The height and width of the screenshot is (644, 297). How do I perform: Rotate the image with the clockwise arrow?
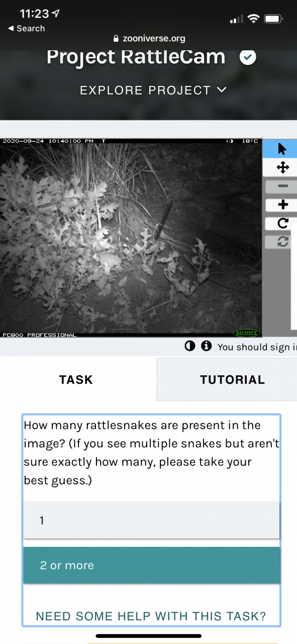click(282, 223)
